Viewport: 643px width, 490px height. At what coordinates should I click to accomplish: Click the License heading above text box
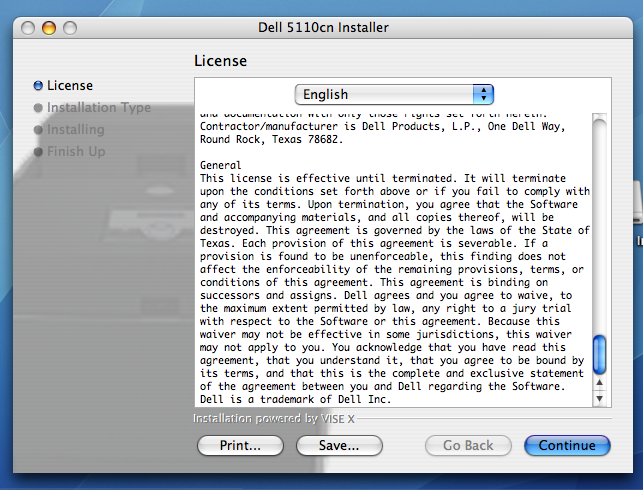[x=220, y=61]
